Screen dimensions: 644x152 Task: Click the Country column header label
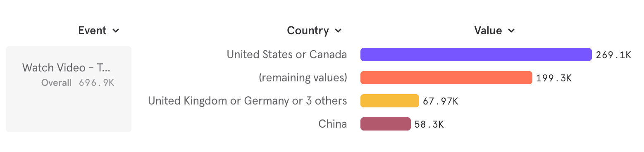click(x=308, y=31)
